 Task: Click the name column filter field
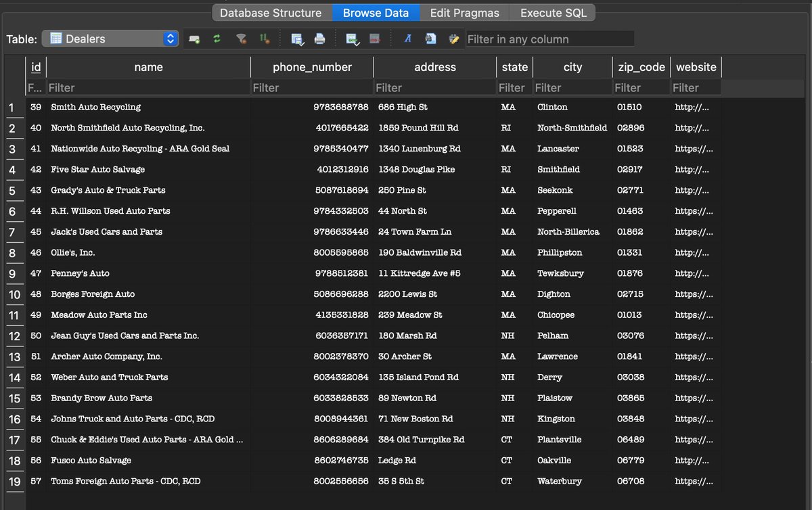click(x=148, y=87)
